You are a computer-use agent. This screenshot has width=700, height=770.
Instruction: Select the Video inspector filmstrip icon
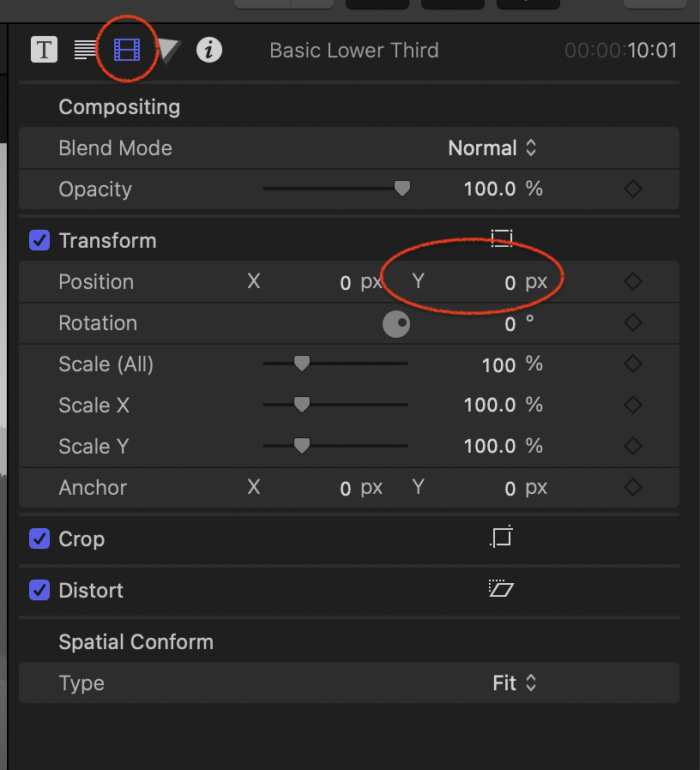coord(126,51)
